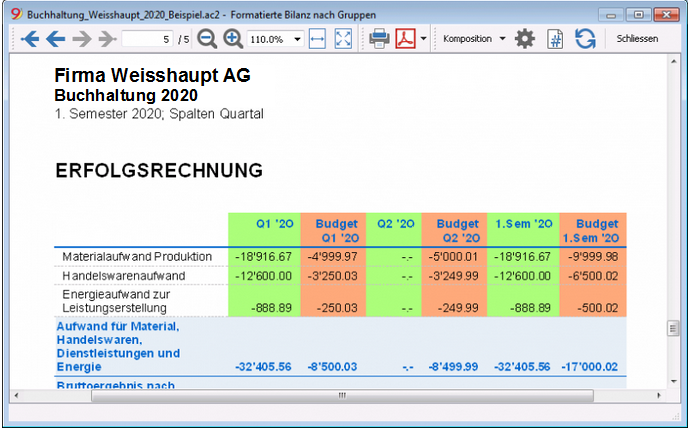Open the export format dropdown arrow
Viewport: 690px width, 429px height.
tap(423, 39)
